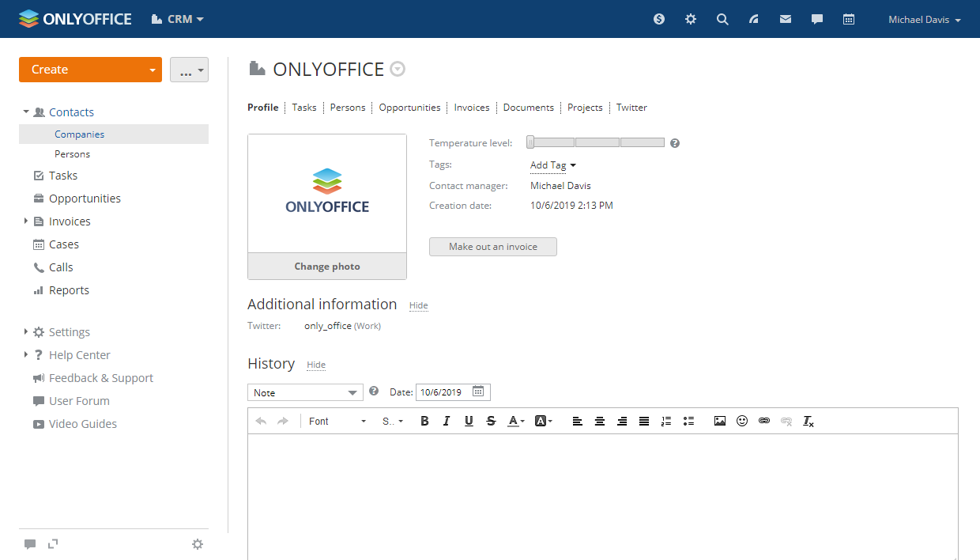Insert a link in the note
The height and width of the screenshot is (560, 980).
pyautogui.click(x=764, y=422)
